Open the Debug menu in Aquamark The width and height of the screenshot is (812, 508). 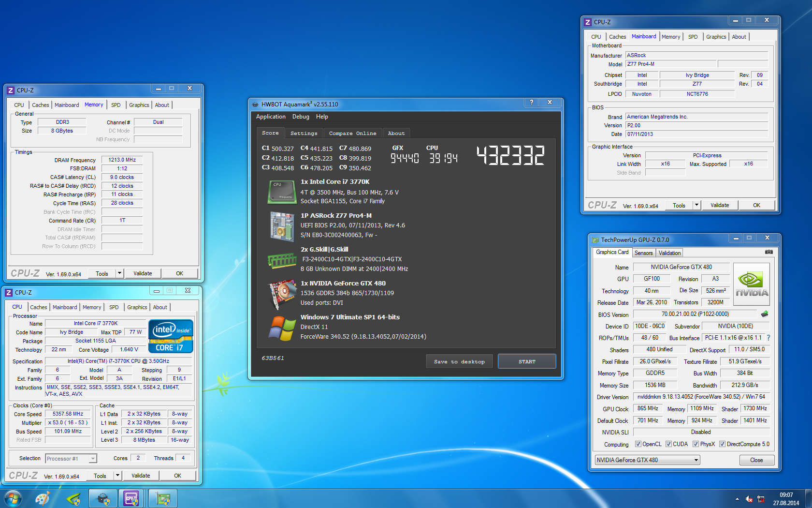[301, 117]
